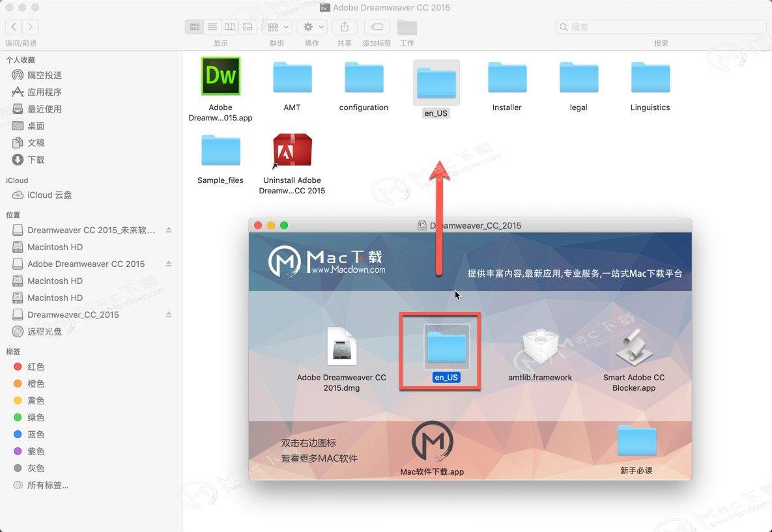Select Adobe Dreamweaver CC 2015.dmg file
The image size is (772, 532).
click(x=341, y=347)
